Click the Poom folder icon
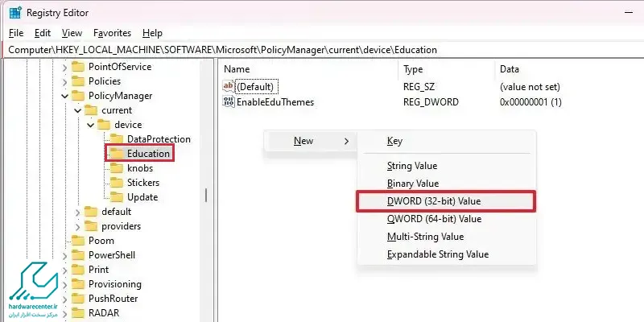Image resolution: width=644 pixels, height=322 pixels. point(78,241)
